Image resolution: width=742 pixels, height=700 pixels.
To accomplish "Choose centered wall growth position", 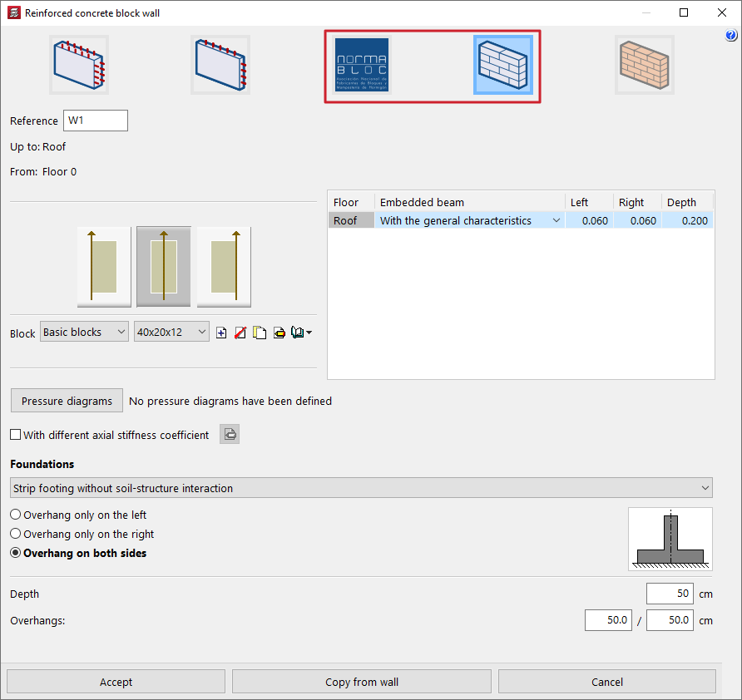I will pos(164,267).
